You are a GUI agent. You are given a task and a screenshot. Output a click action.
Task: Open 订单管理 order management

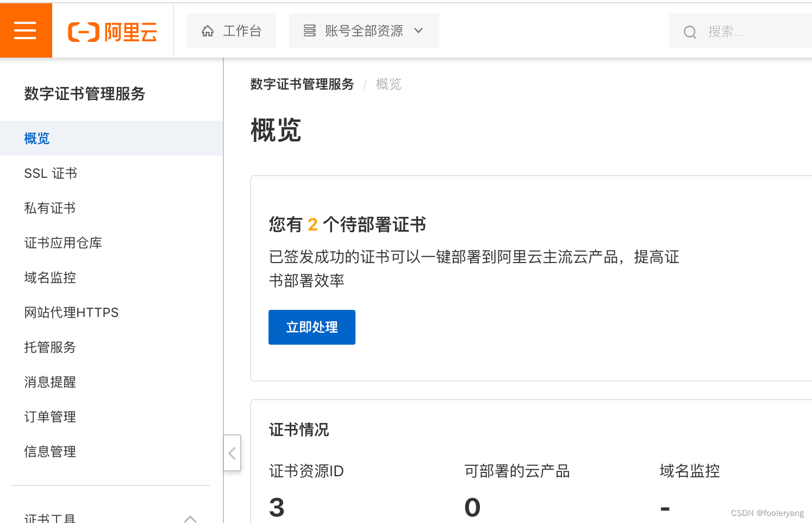click(49, 416)
